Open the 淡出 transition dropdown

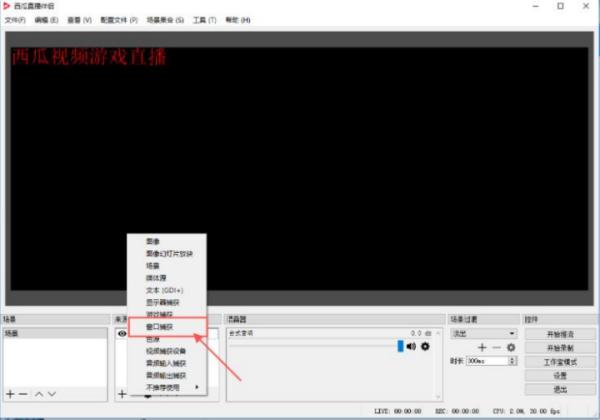(x=484, y=334)
